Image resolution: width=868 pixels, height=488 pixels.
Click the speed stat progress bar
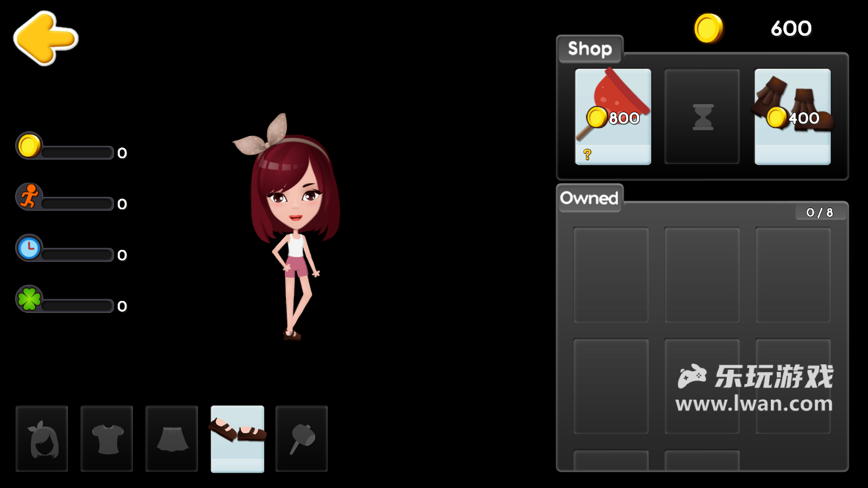77,203
